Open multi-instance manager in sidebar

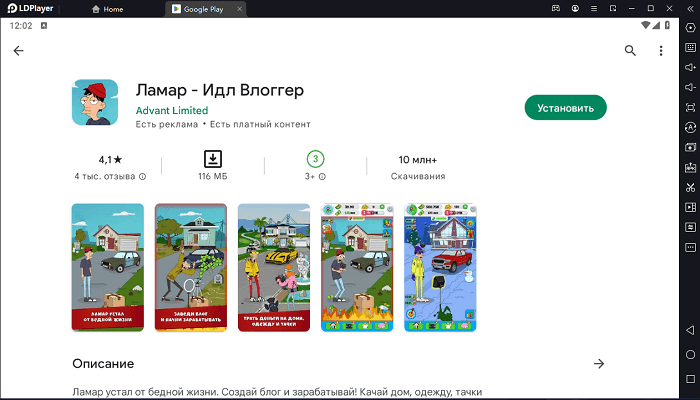(690, 147)
